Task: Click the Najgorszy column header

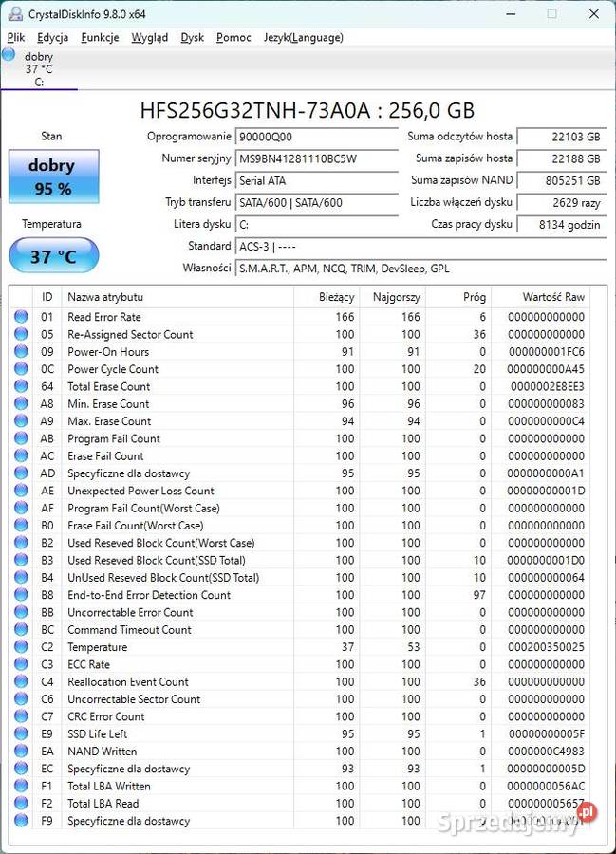Action: (393, 297)
